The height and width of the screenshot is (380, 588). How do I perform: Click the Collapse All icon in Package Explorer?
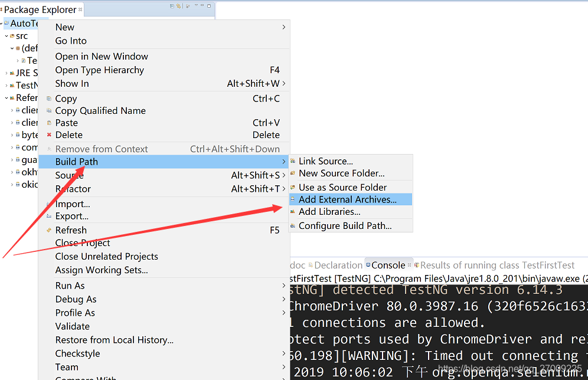[172, 6]
